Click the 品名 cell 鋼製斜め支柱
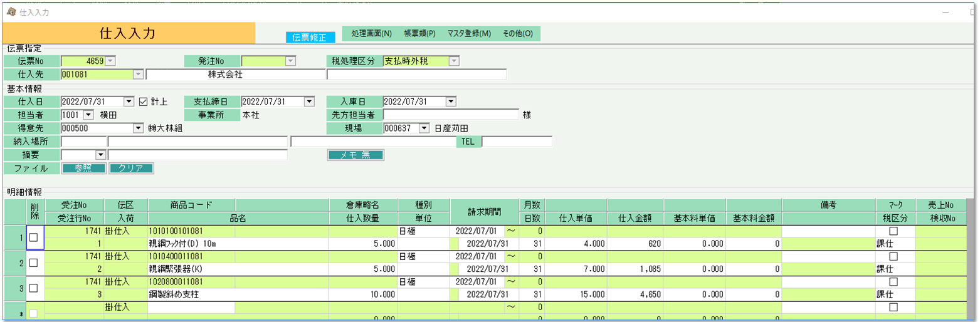The image size is (980, 322). point(238,293)
